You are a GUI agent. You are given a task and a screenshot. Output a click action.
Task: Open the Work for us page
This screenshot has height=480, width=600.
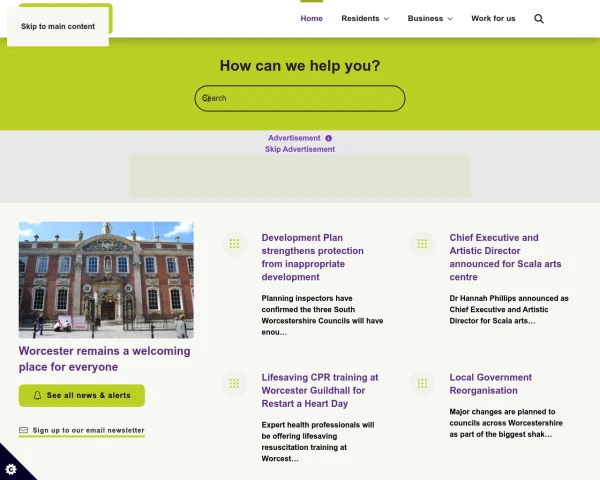tap(493, 18)
